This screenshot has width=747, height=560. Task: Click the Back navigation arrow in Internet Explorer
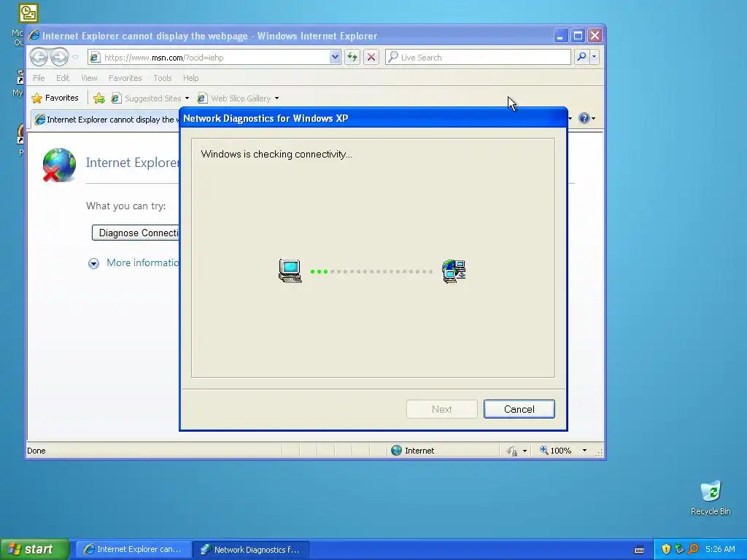pos(39,57)
